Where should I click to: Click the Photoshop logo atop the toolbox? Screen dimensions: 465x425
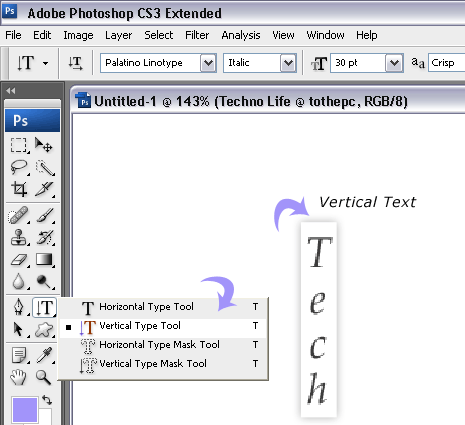[32, 120]
